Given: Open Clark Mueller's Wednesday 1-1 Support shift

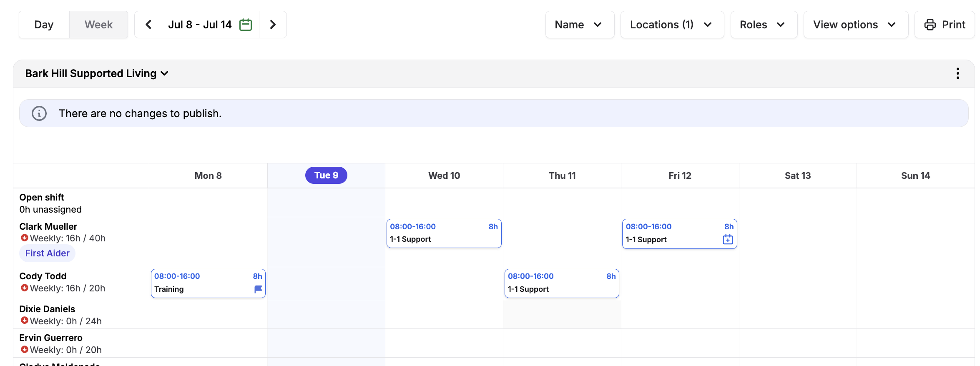Looking at the screenshot, I should [444, 233].
